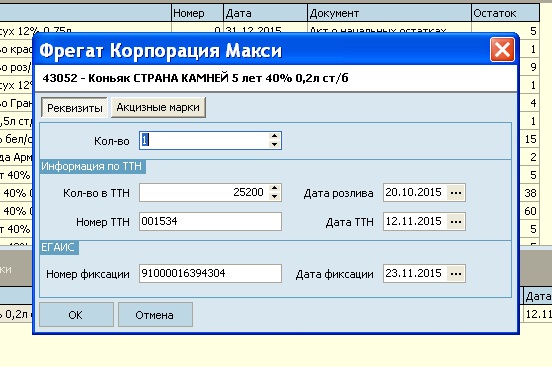Increase Кол-во в ТТН with up arrow
The width and height of the screenshot is (552, 367).
[x=275, y=188]
